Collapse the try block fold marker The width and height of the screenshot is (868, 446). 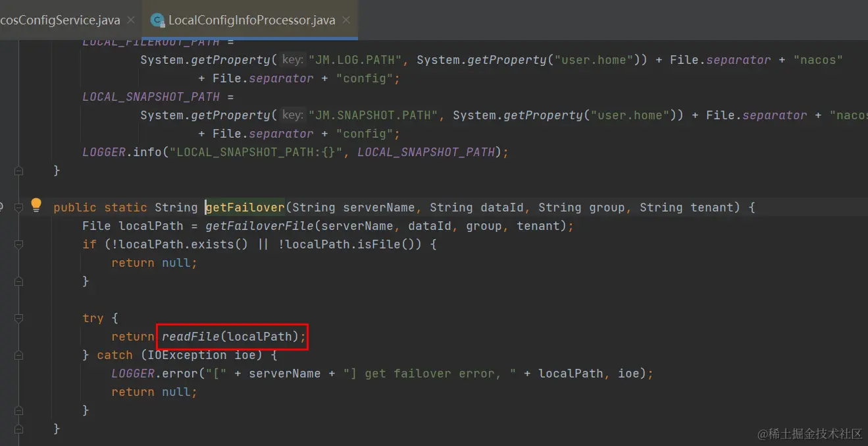[x=18, y=318]
